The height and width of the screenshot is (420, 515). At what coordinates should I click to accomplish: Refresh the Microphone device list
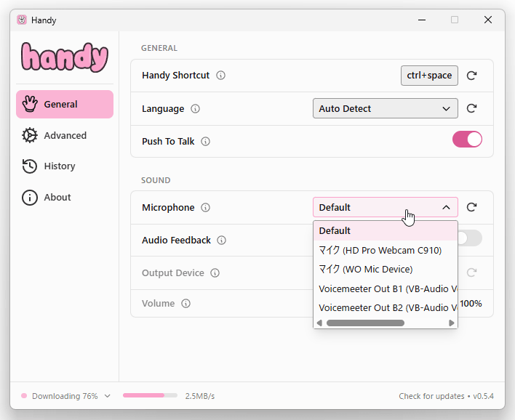[471, 207]
